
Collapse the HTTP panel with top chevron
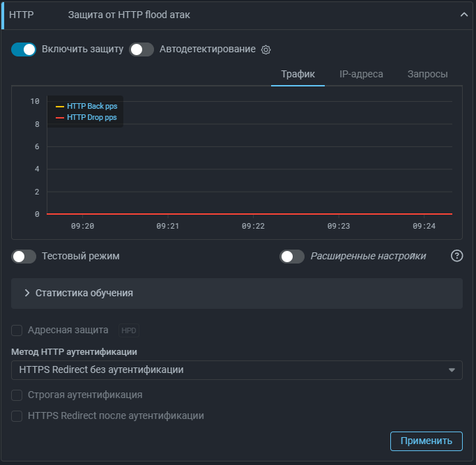[464, 15]
